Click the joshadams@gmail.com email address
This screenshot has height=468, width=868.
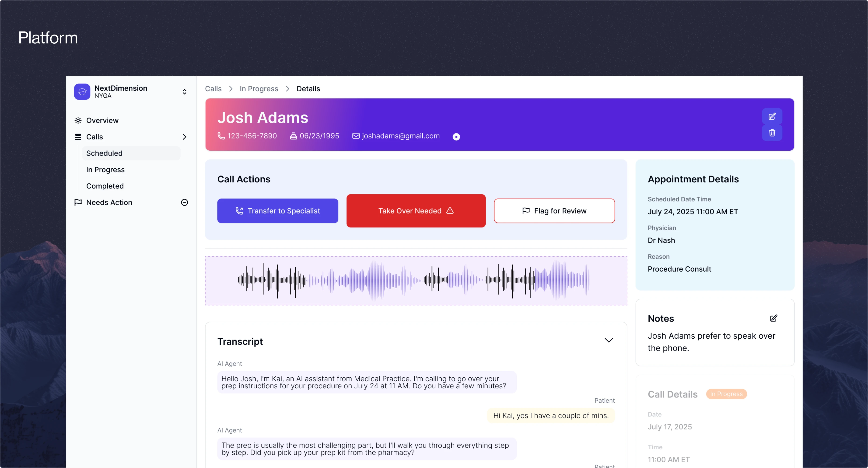[x=401, y=136]
